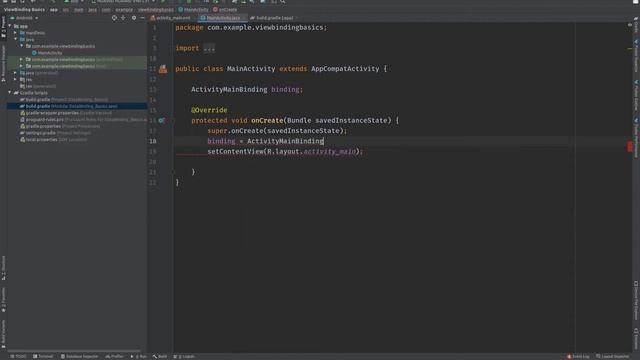Expand the folded import statement
This screenshot has width=640, height=360.
pyautogui.click(x=209, y=48)
